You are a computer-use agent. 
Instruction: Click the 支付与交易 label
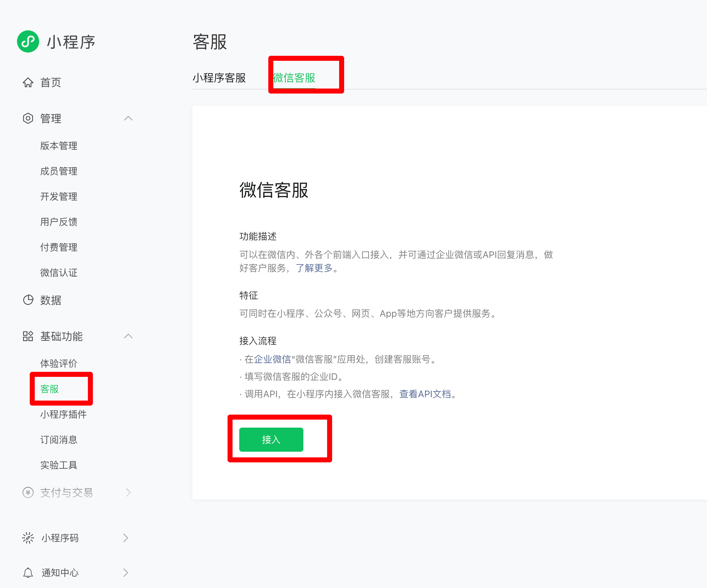67,493
